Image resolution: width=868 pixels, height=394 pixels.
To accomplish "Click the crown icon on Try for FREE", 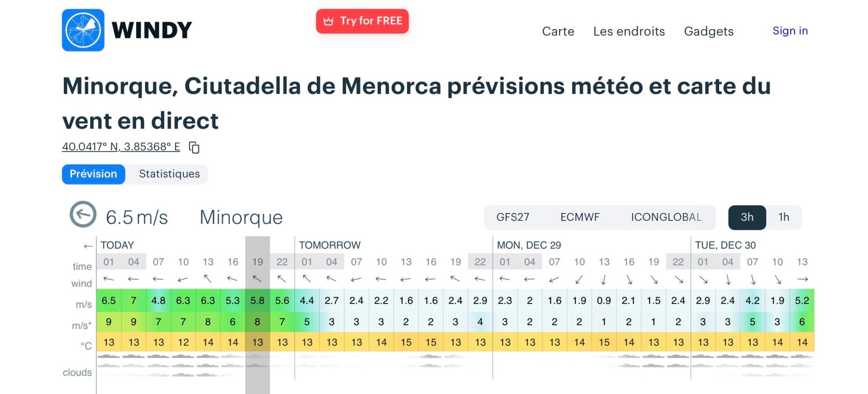I will coord(328,21).
